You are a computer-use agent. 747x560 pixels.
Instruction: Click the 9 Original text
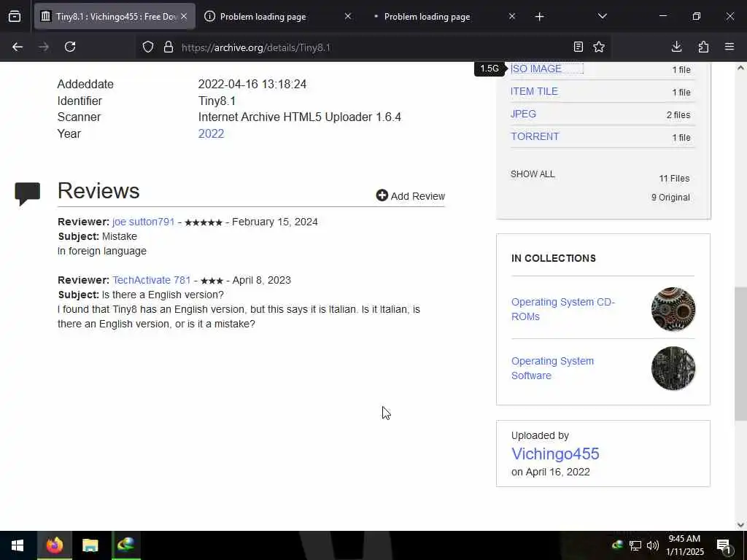pos(670,197)
